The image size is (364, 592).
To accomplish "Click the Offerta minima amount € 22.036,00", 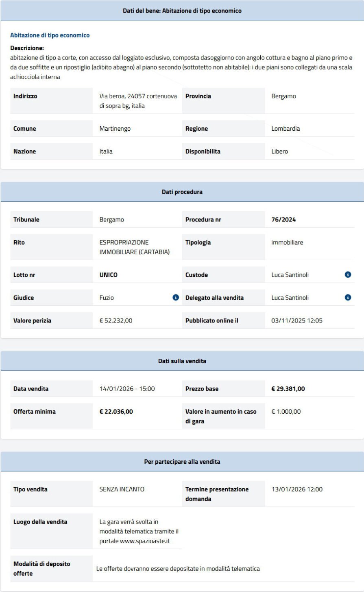I will click(116, 412).
